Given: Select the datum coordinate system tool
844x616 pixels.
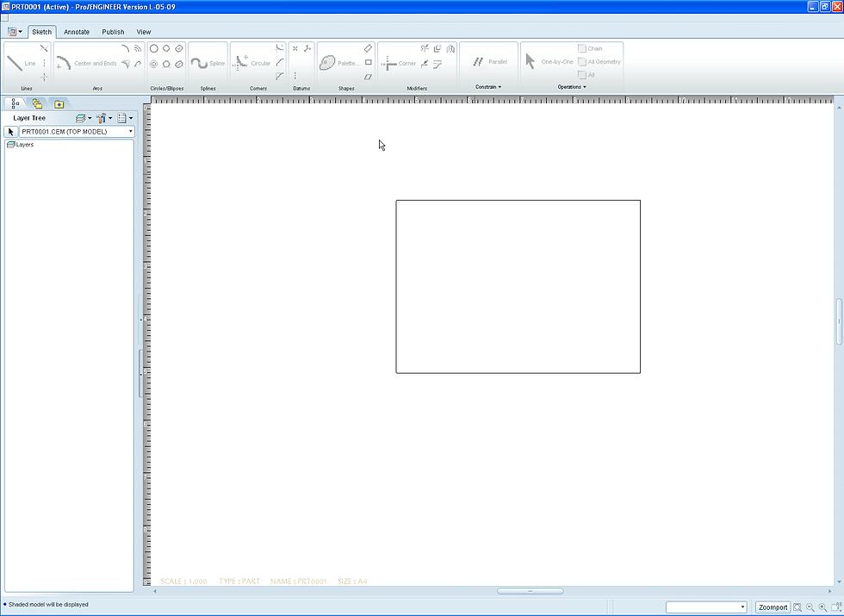Looking at the screenshot, I should (x=307, y=48).
